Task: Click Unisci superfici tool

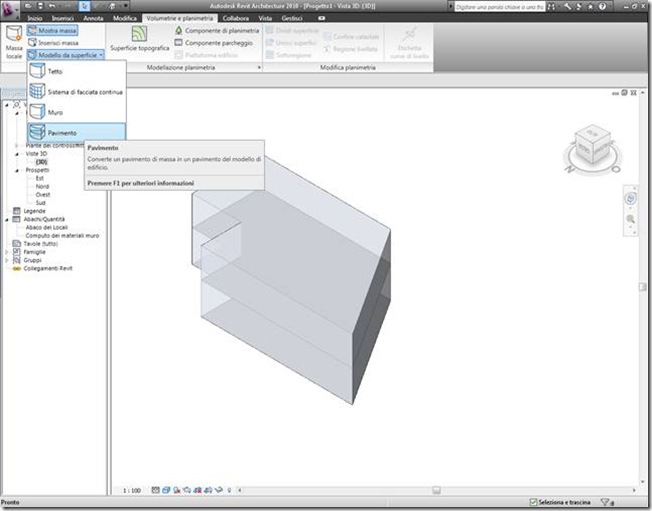Action: coord(291,43)
